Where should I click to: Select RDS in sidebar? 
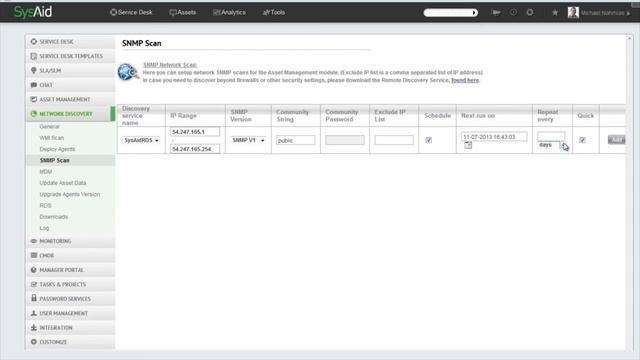click(45, 205)
